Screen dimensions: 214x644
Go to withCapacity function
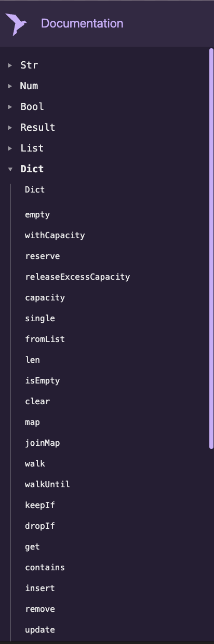(55, 235)
